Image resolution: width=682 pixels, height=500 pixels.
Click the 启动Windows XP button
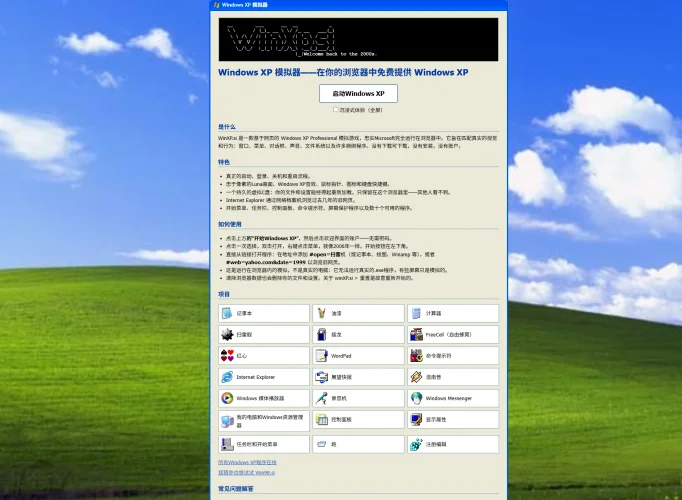358,93
